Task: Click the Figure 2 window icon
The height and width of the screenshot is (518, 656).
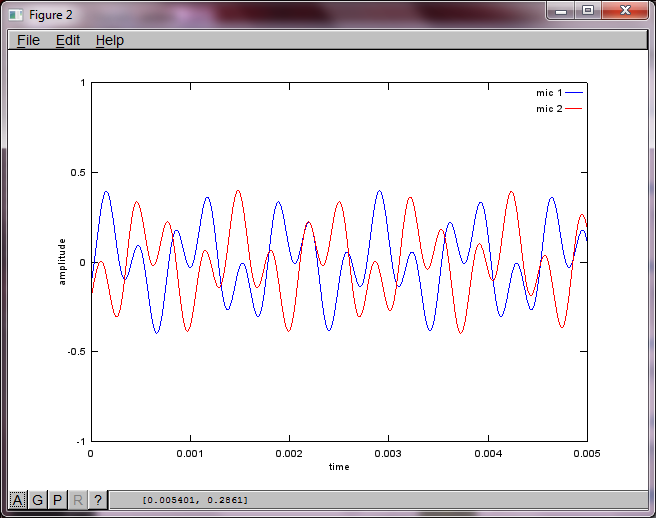Action: pyautogui.click(x=16, y=15)
